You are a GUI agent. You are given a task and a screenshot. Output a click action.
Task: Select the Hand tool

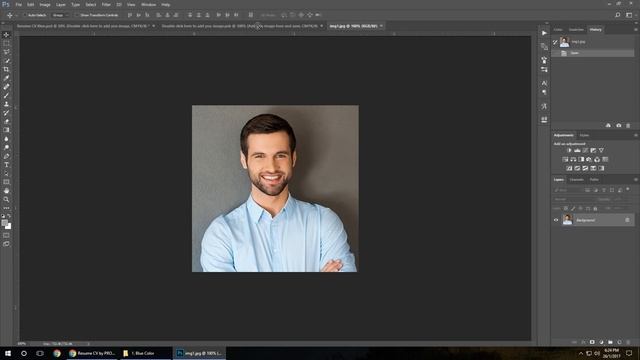[x=6, y=191]
